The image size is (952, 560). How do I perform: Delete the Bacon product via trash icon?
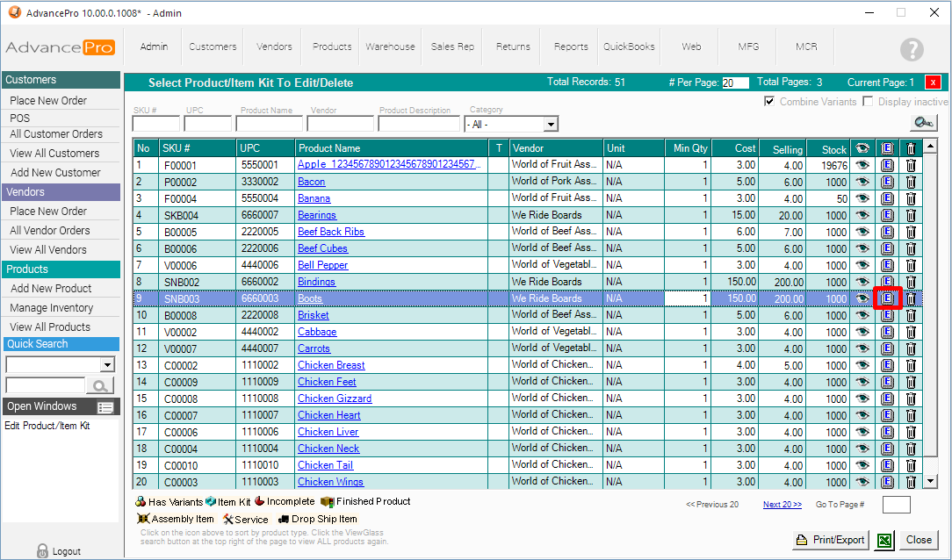pyautogui.click(x=911, y=182)
